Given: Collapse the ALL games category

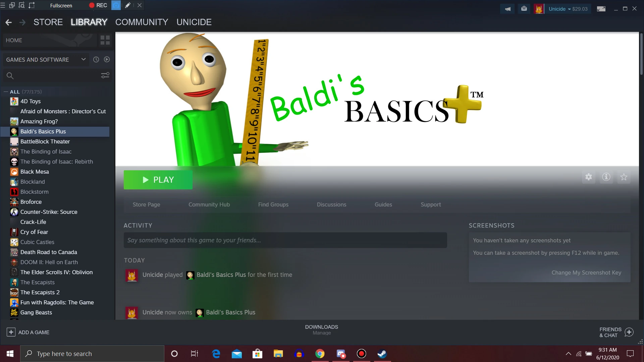Looking at the screenshot, I should 6,92.
